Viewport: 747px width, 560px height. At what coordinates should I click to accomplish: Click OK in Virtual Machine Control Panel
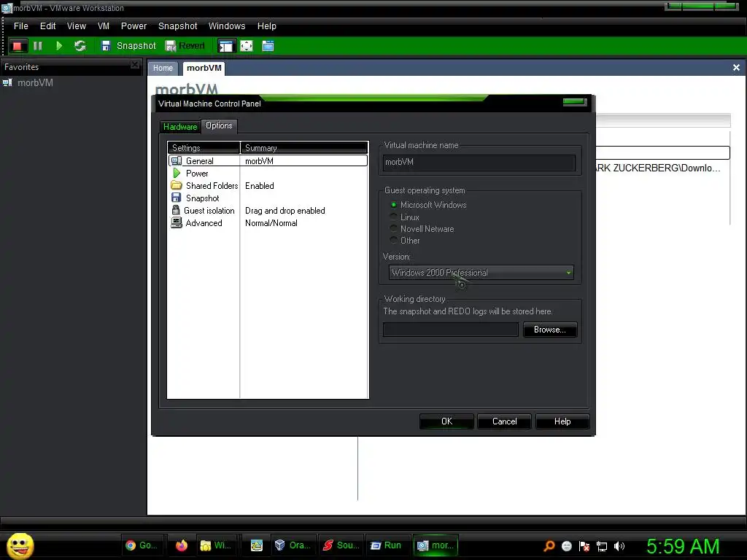pyautogui.click(x=446, y=421)
